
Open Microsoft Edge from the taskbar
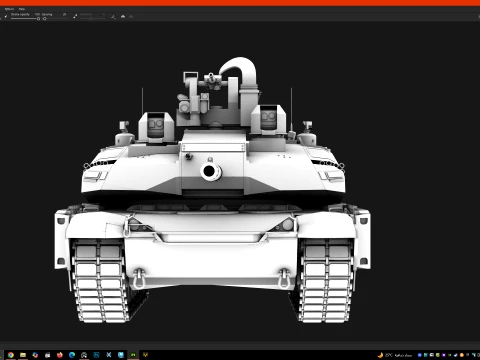tap(72, 355)
